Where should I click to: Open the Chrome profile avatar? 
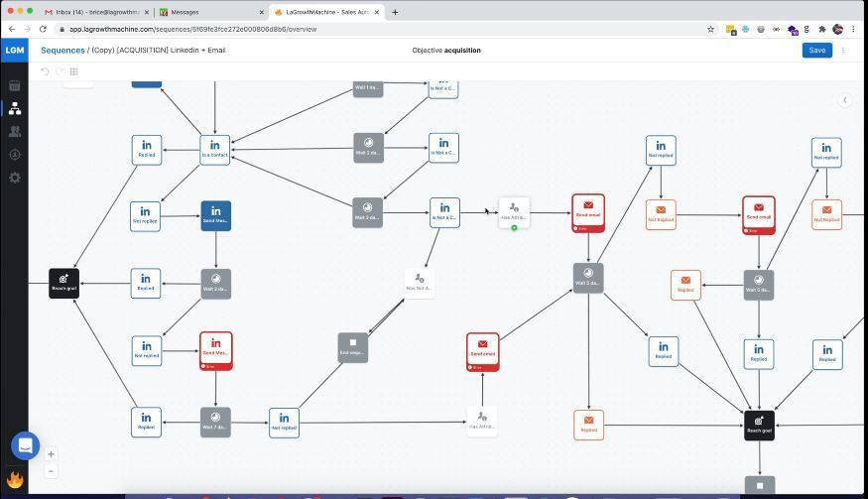point(837,29)
